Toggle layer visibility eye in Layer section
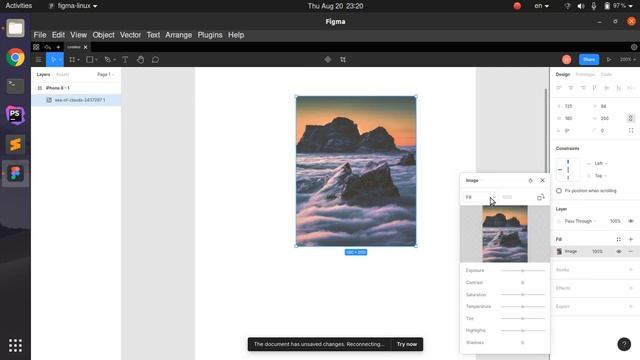 pyautogui.click(x=631, y=221)
